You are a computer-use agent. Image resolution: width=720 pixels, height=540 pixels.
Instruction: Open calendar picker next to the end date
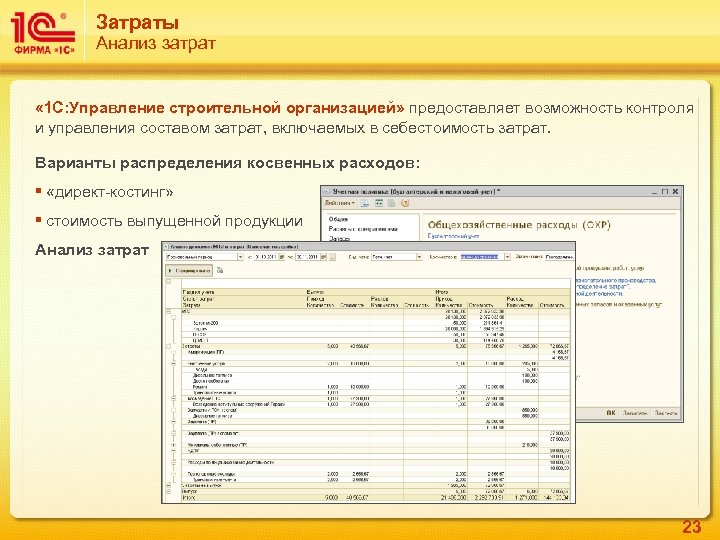tap(324, 257)
